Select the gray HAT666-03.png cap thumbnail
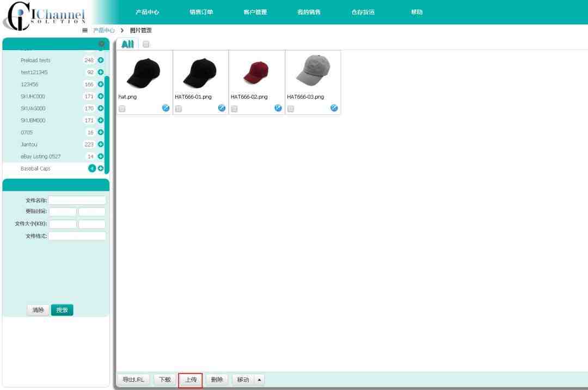Image resolution: width=588 pixels, height=390 pixels. click(x=314, y=70)
